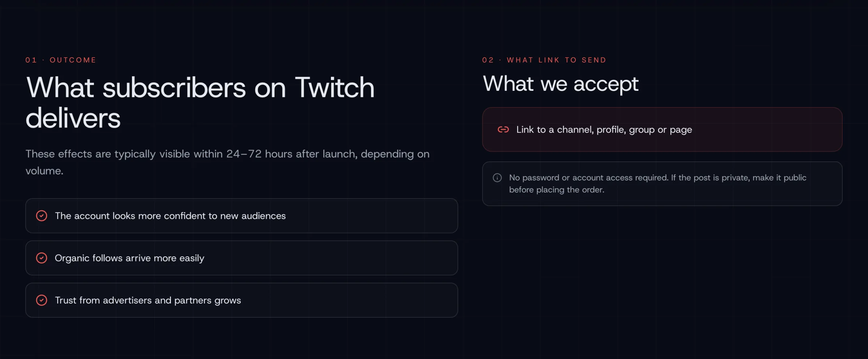
Task: Click the 'What we accept' heading
Action: (561, 84)
